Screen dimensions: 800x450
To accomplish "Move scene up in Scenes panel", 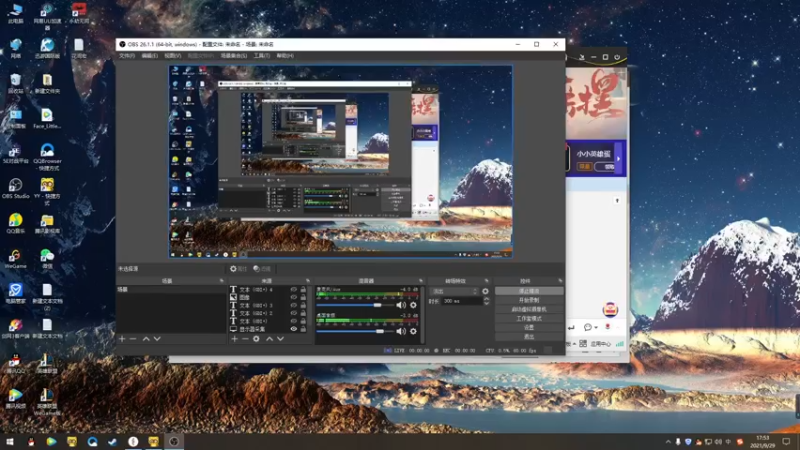I will (146, 339).
